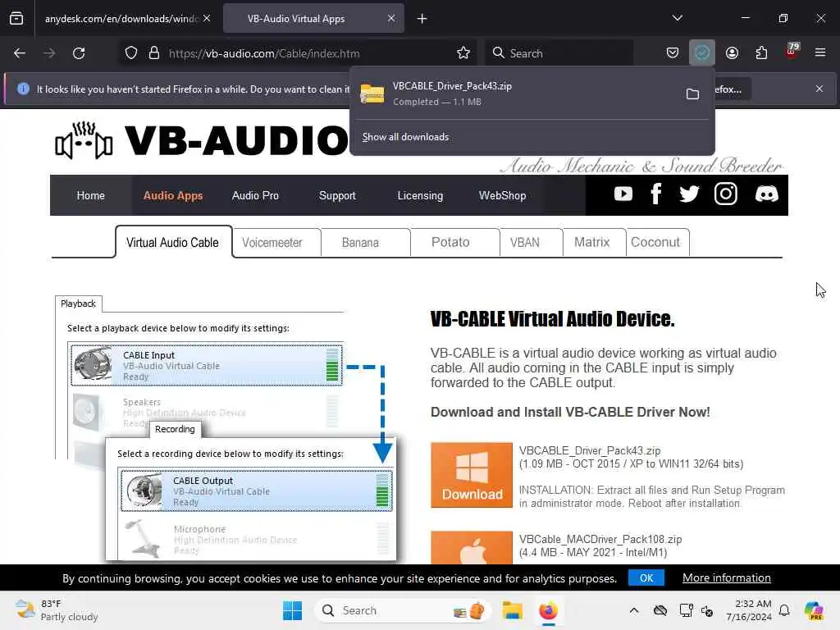Image resolution: width=840 pixels, height=630 pixels.
Task: Open the WebShop menu item
Action: coord(503,195)
